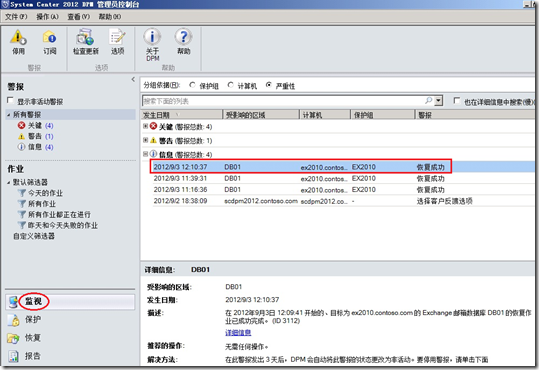Image resolution: width=539 pixels, height=370 pixels.
Task: Click the 恢复 folder icon in navigation
Action: coord(13,338)
